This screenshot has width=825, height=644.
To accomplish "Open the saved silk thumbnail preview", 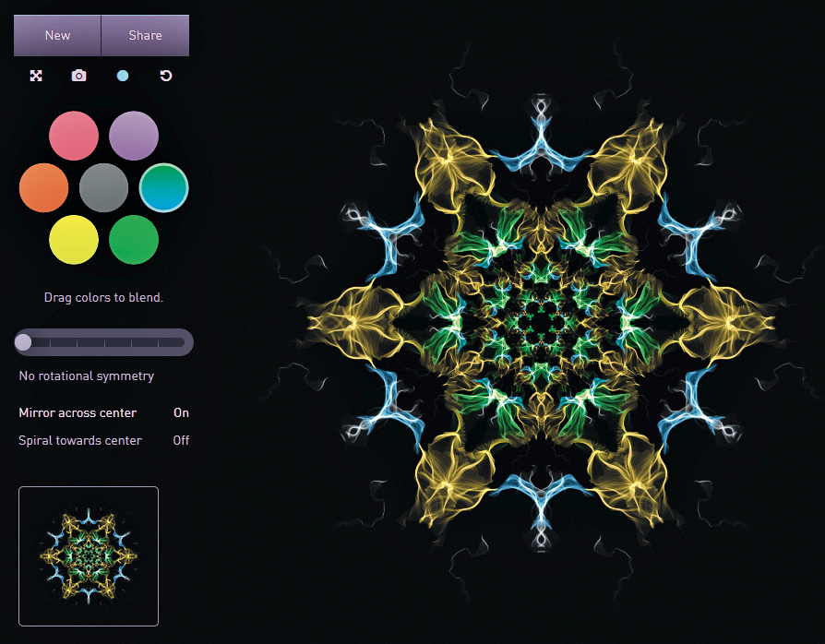I will [89, 555].
